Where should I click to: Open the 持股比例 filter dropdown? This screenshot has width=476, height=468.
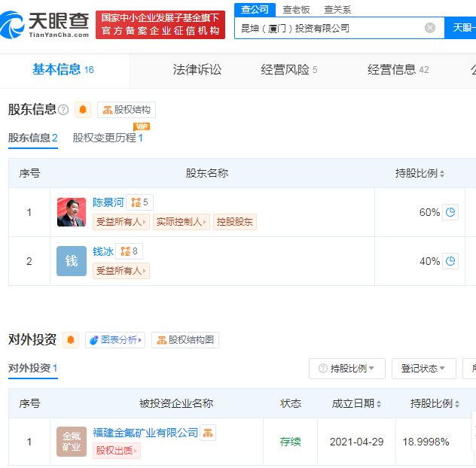(x=347, y=369)
